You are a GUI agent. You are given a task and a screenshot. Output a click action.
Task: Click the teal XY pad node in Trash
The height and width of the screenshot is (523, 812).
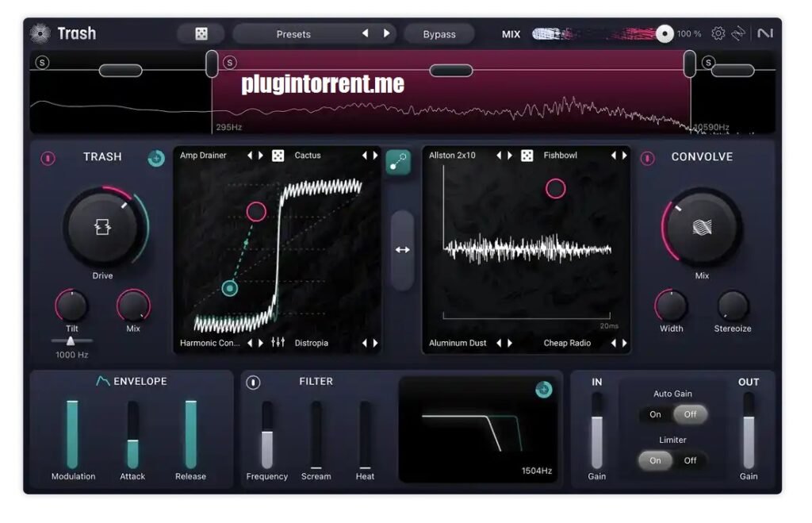click(x=229, y=288)
